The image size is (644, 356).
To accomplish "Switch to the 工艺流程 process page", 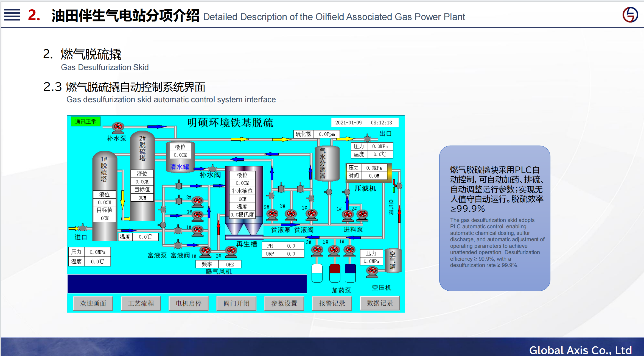I will click(x=141, y=303).
